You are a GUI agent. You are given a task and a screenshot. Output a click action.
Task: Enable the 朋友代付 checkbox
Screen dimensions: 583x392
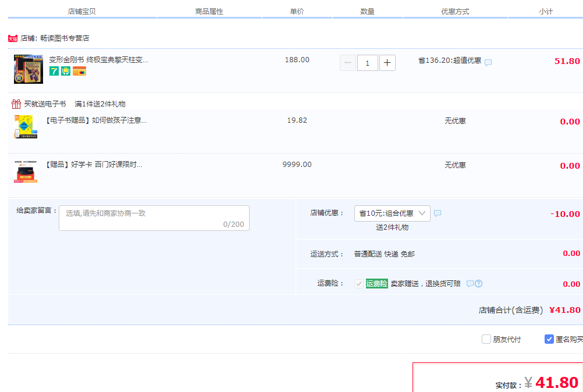click(x=486, y=339)
